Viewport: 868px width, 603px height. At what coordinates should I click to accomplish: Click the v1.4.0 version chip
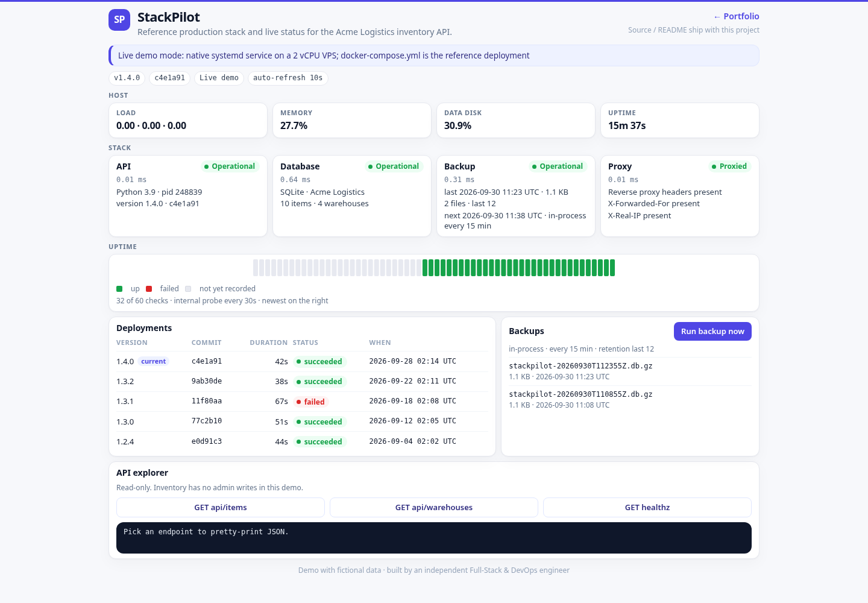tap(127, 78)
